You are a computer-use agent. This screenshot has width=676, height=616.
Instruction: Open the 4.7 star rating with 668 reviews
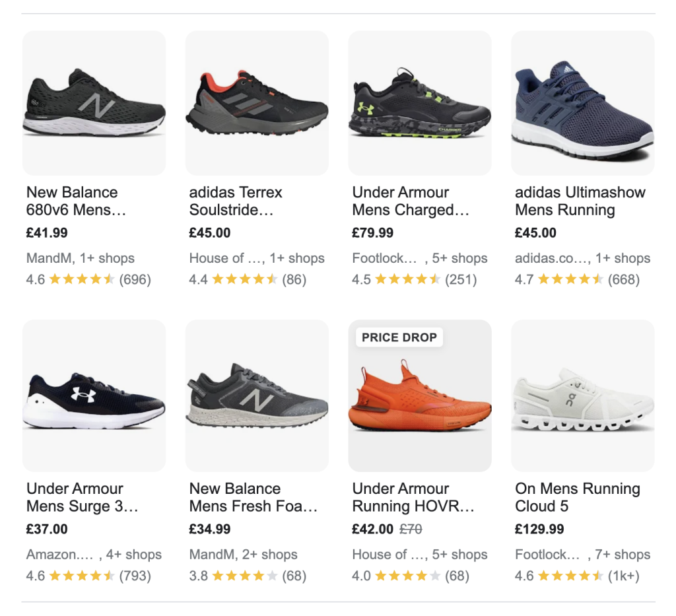pyautogui.click(x=577, y=279)
